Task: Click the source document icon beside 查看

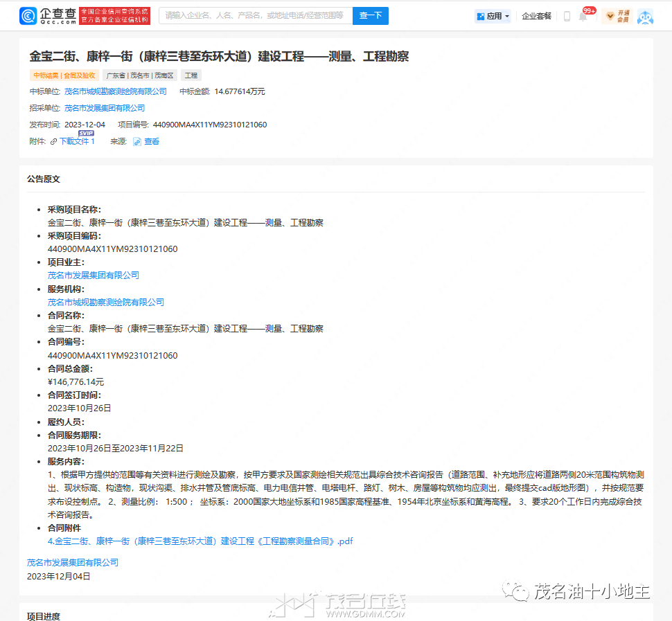Action: (x=137, y=142)
